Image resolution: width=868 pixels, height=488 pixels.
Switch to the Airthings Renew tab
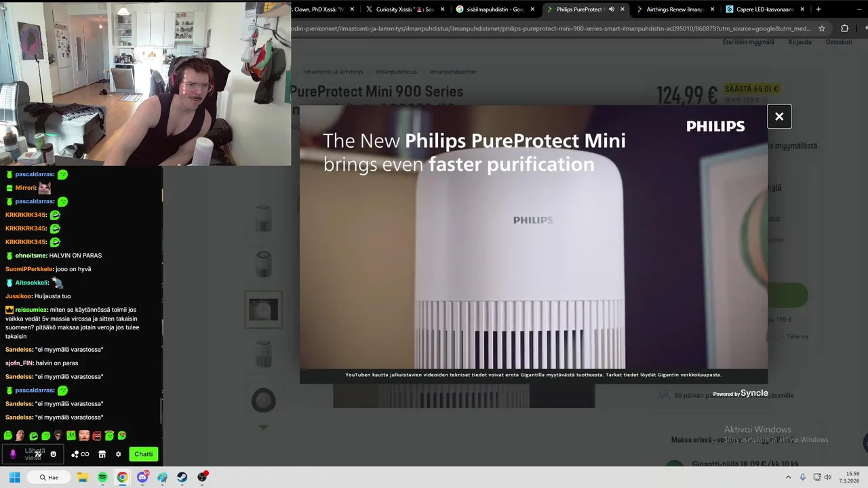(x=675, y=9)
